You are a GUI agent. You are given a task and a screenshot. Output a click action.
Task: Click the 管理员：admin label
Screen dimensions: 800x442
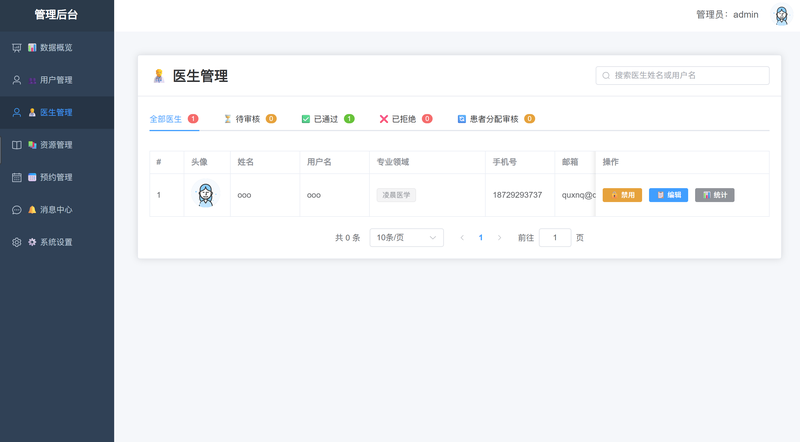tap(727, 15)
